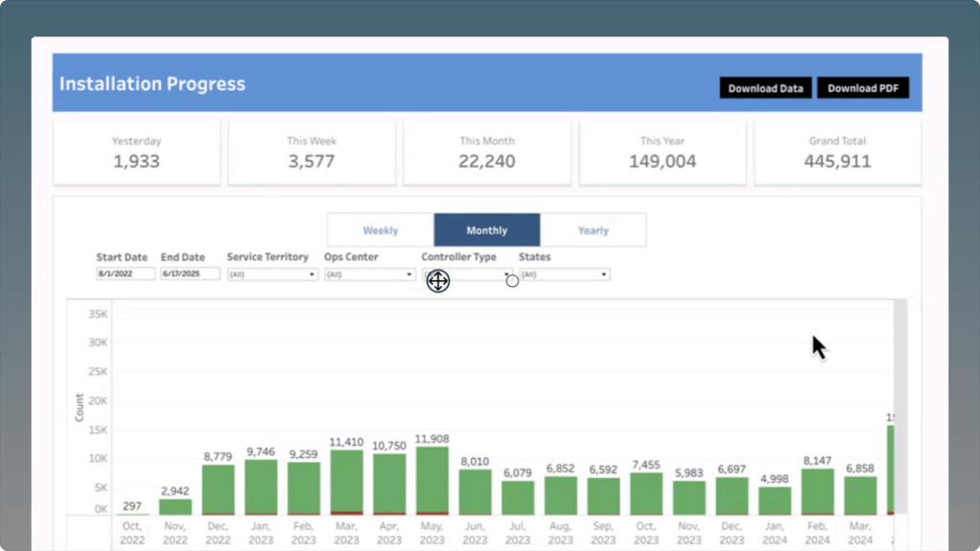The image size is (980, 551).
Task: Open the Controller Type dropdown arrow
Action: click(506, 275)
